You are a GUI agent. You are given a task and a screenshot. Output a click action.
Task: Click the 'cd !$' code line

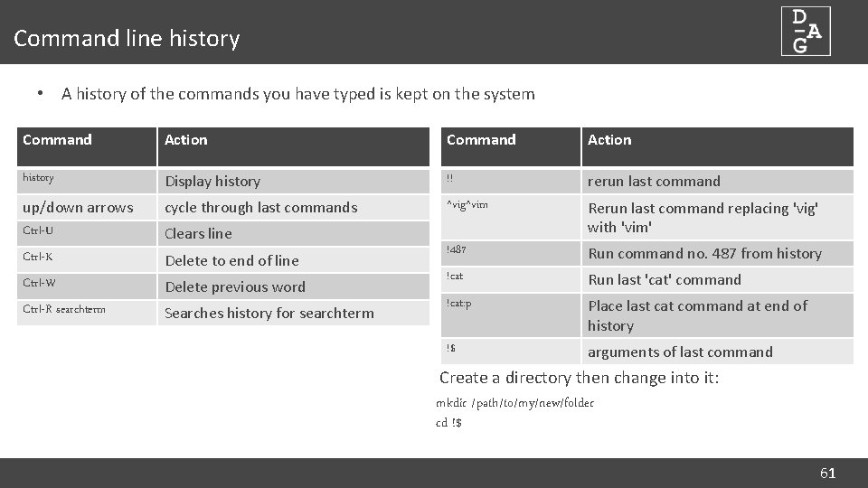click(x=448, y=423)
